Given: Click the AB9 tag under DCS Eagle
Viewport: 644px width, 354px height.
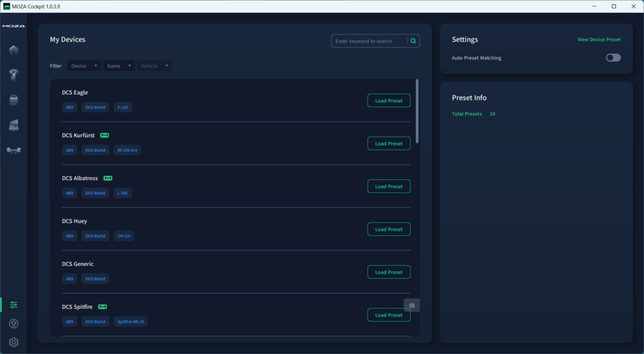Looking at the screenshot, I should (70, 107).
